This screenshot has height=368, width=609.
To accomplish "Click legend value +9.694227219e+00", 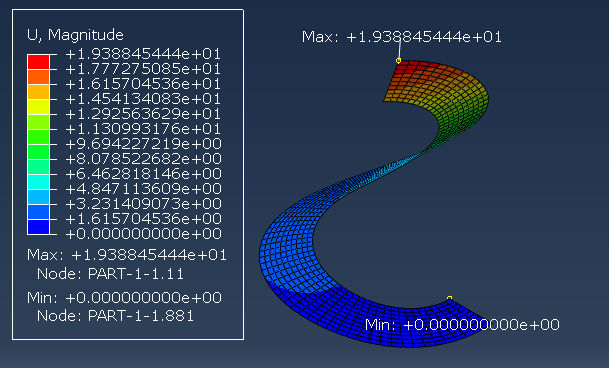I will [x=143, y=144].
